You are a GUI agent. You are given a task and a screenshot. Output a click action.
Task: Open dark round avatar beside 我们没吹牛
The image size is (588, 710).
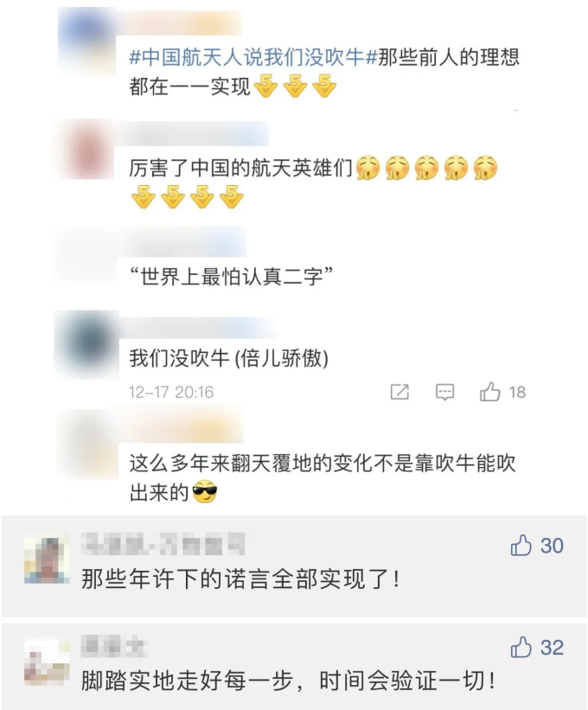click(87, 344)
